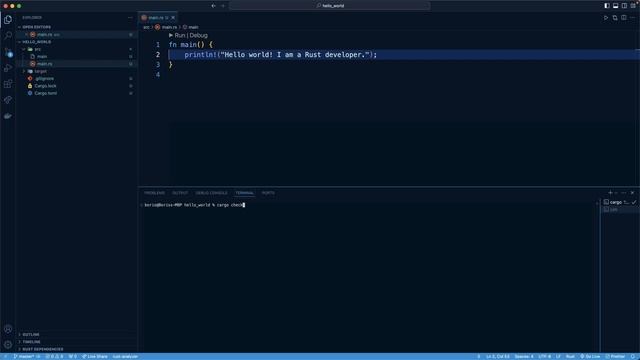Click the src breadcrumb segment
The width and height of the screenshot is (640, 360).
coord(146,27)
